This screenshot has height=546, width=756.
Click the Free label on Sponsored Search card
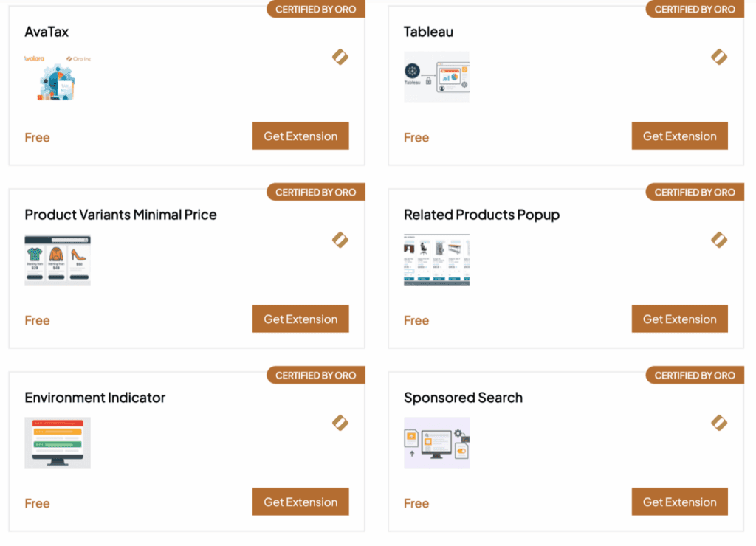point(416,503)
